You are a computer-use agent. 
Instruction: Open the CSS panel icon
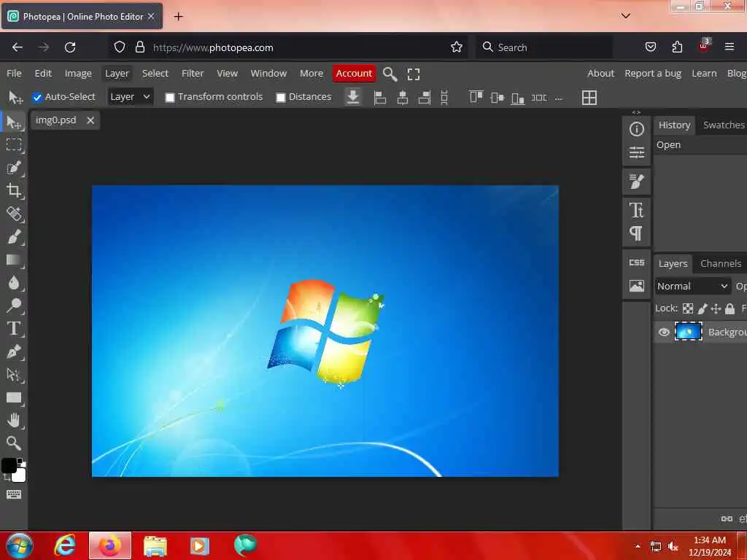click(x=636, y=262)
